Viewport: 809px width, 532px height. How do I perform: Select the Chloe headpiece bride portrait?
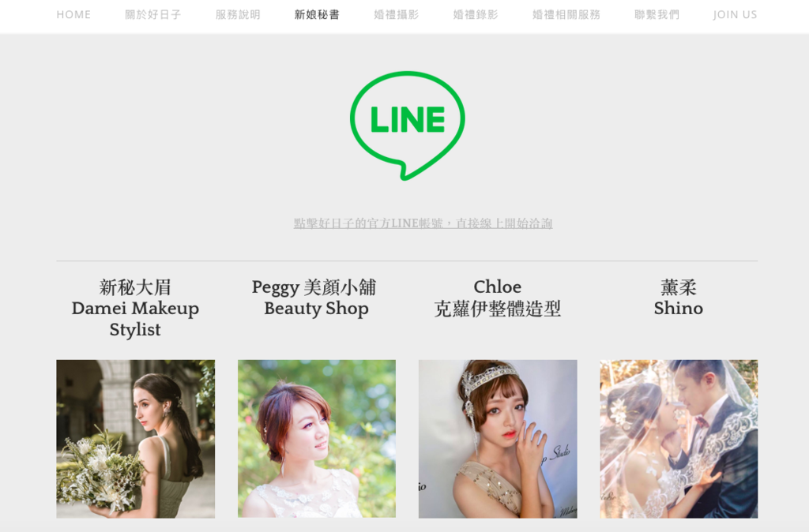(x=498, y=439)
